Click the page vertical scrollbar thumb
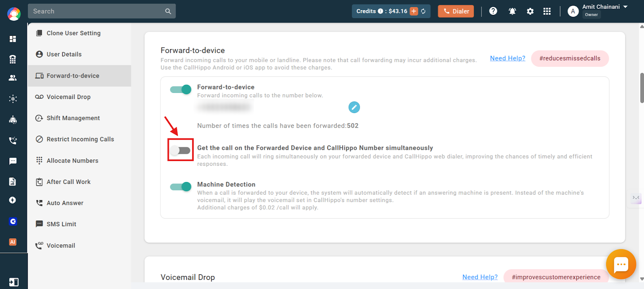The height and width of the screenshot is (289, 644). [x=642, y=88]
